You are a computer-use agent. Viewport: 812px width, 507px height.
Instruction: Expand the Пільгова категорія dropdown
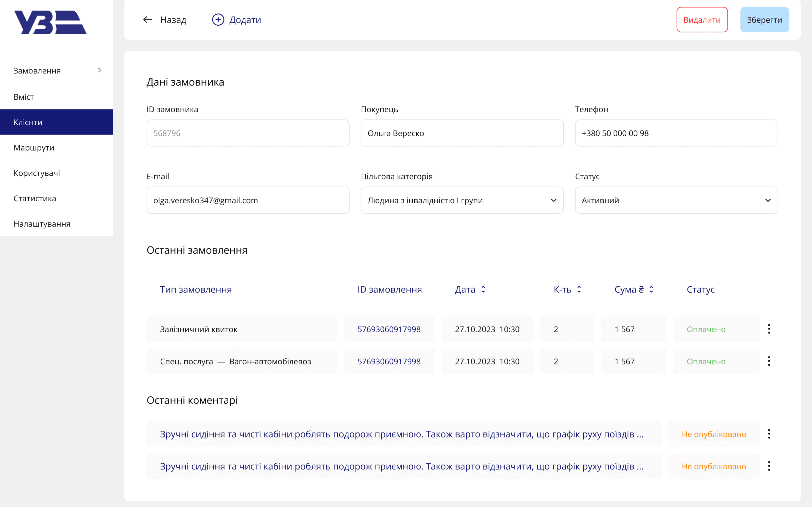click(x=462, y=200)
